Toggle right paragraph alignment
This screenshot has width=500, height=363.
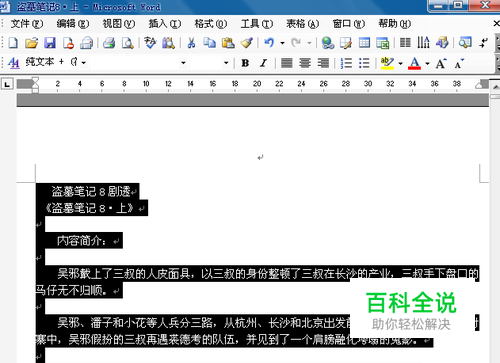[323, 63]
